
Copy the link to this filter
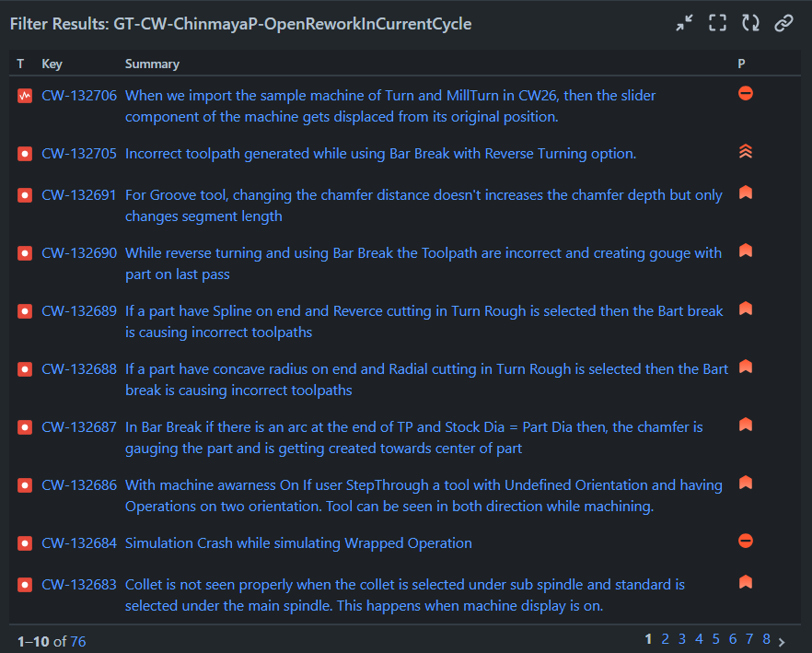783,23
